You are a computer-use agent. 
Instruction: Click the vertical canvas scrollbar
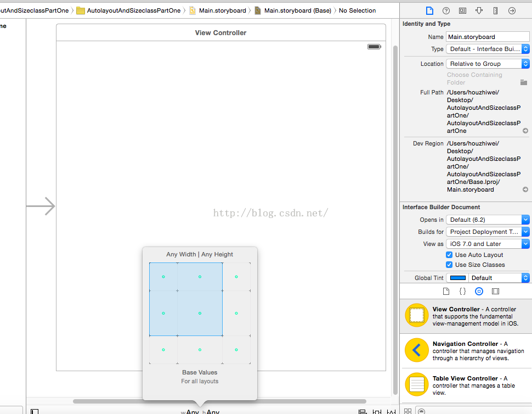pos(395,220)
